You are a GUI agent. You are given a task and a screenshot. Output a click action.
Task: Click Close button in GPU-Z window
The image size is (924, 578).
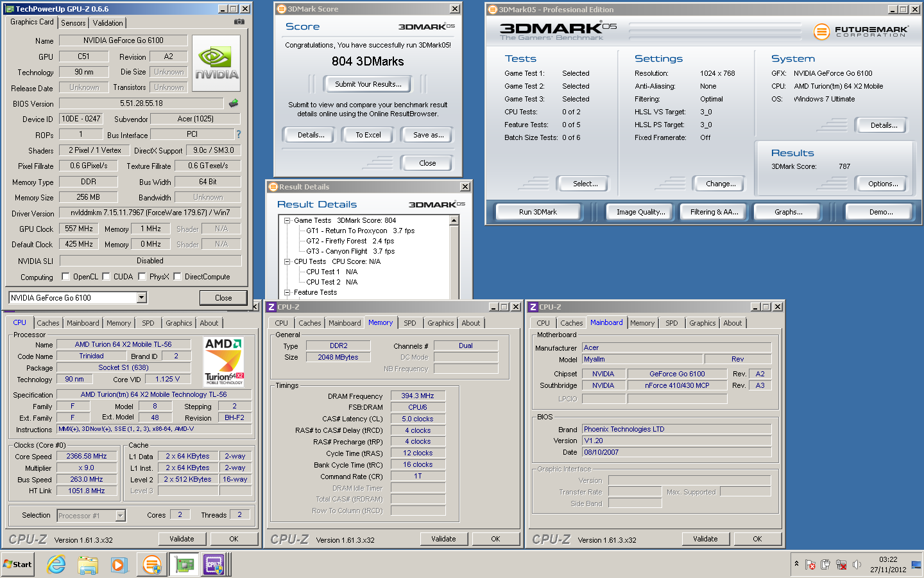click(223, 298)
